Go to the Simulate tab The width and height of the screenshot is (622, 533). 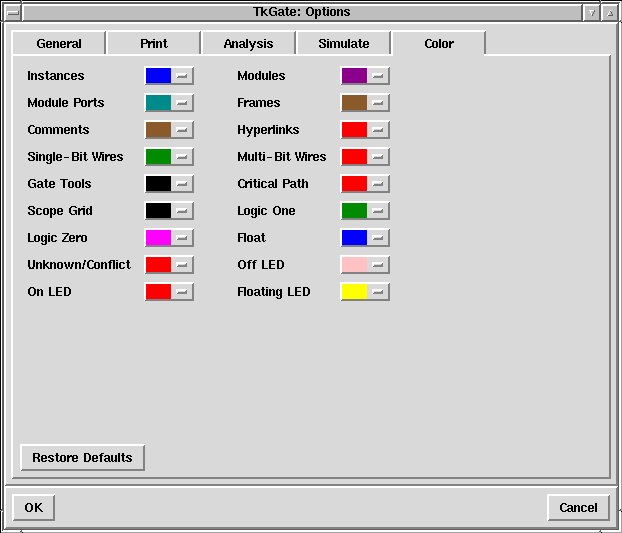click(344, 43)
